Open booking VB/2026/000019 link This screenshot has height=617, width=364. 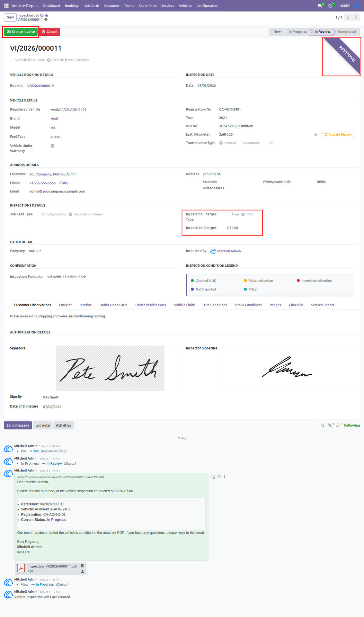pos(40,86)
